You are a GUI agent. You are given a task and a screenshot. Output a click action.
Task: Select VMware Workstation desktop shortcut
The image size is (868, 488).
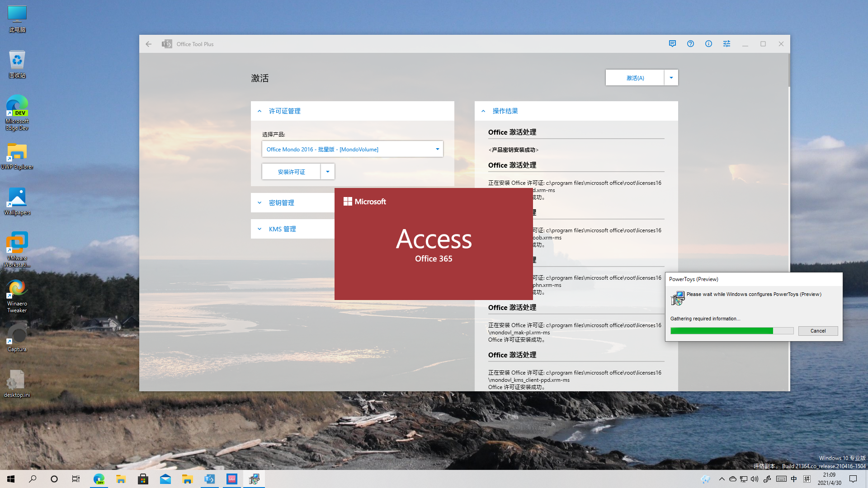point(17,249)
